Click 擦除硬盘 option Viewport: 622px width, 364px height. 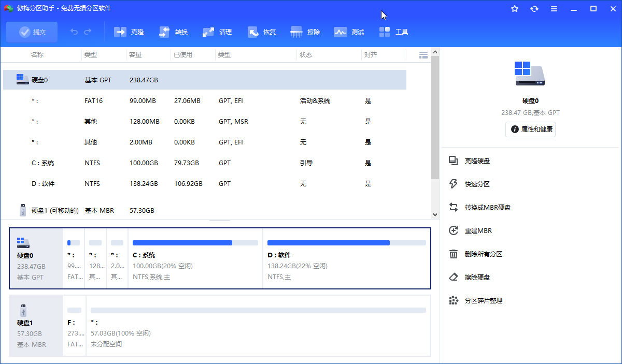(477, 278)
